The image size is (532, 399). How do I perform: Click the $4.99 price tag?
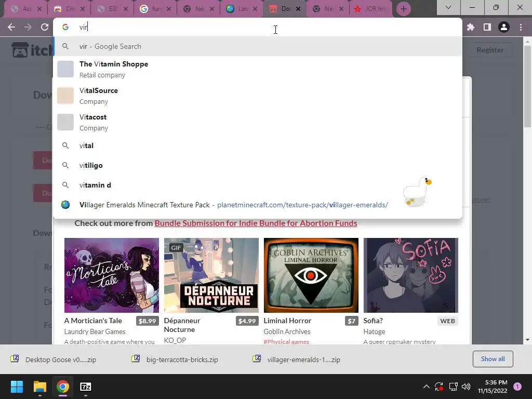pyautogui.click(x=247, y=321)
